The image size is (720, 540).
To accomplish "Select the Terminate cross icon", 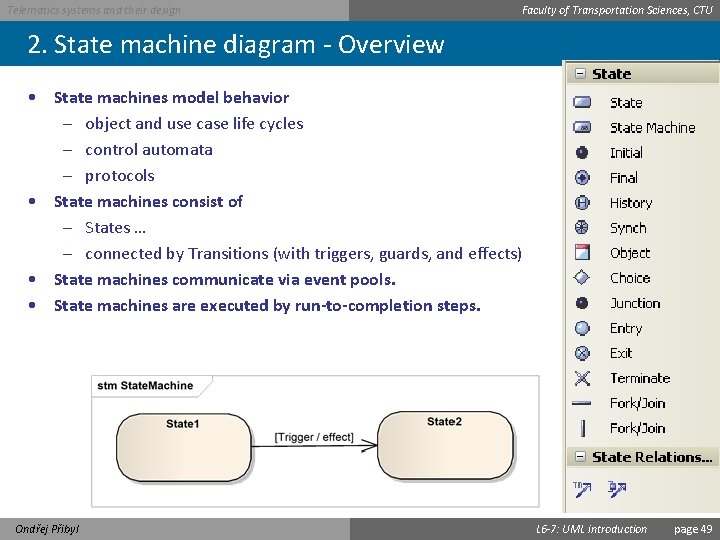I will pos(582,378).
